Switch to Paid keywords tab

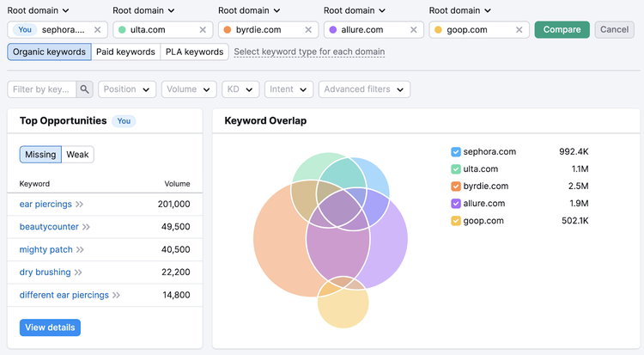pyautogui.click(x=125, y=52)
